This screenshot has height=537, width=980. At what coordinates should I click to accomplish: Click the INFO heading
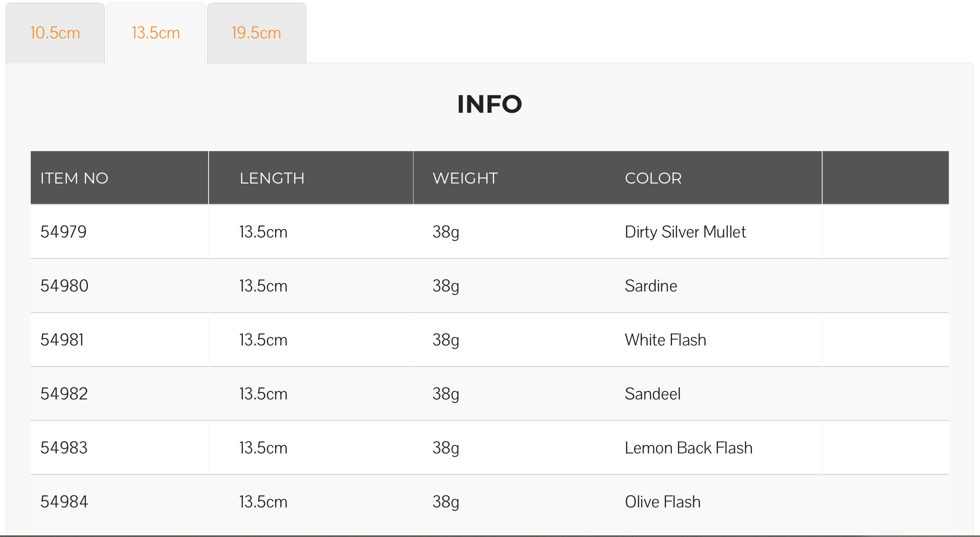[490, 104]
